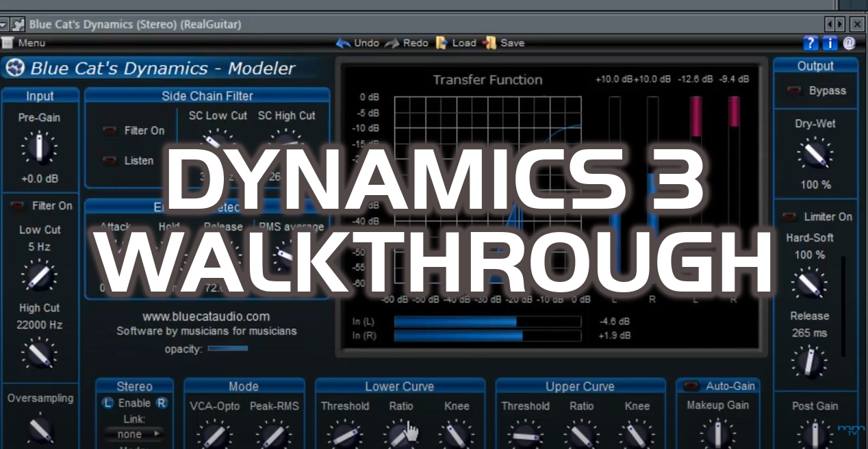Click the Lower Curve Threshold knob
The height and width of the screenshot is (449, 868).
(x=344, y=435)
